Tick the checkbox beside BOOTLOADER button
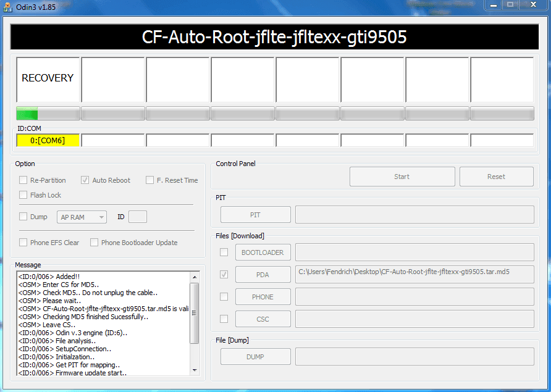551x392 pixels. (x=224, y=252)
